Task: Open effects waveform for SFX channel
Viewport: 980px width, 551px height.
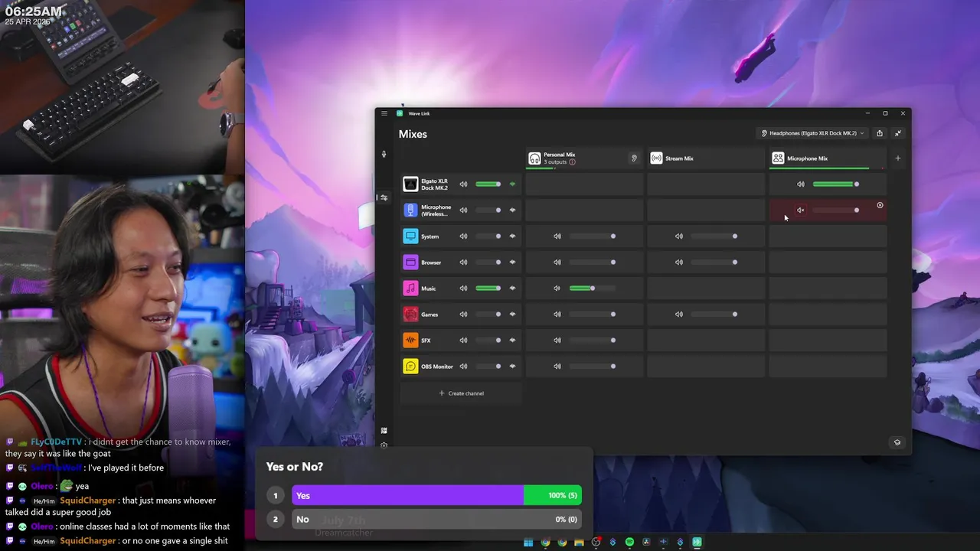Action: [513, 341]
